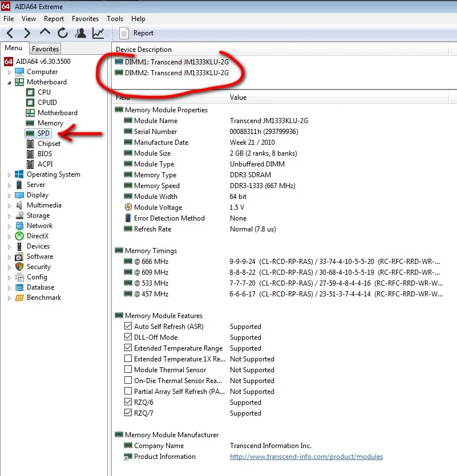The image size is (457, 476).
Task: Click the Module Voltage lightning icon
Action: pos(128,208)
